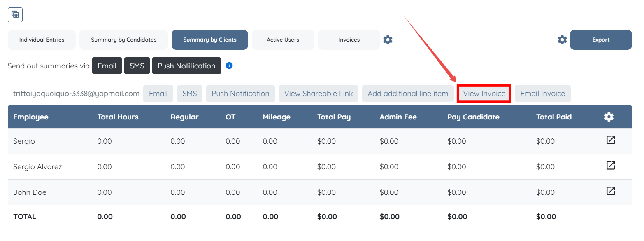644x241 pixels.
Task: Open View Shareable Link
Action: click(319, 94)
